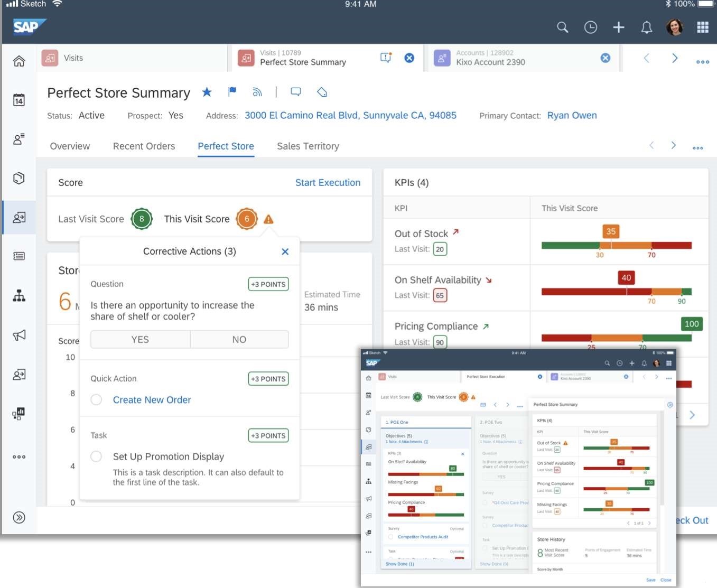The height and width of the screenshot is (588, 717).
Task: Select the Calendar icon in sidebar
Action: click(18, 100)
